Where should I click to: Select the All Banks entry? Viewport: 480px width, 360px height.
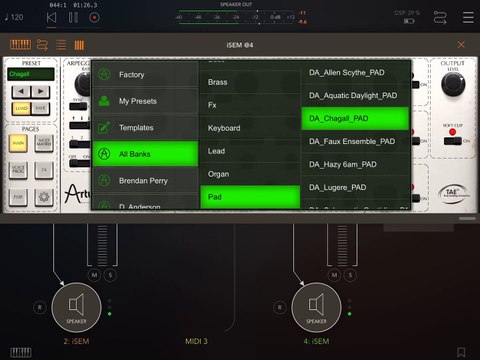click(x=145, y=154)
